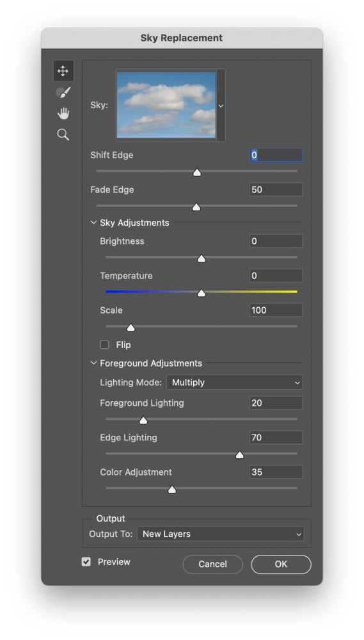Click the Scale slider handle
The image size is (364, 640).
(131, 328)
